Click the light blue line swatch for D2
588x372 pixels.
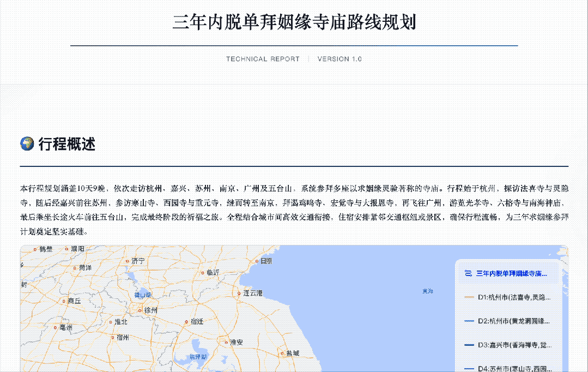click(x=469, y=321)
